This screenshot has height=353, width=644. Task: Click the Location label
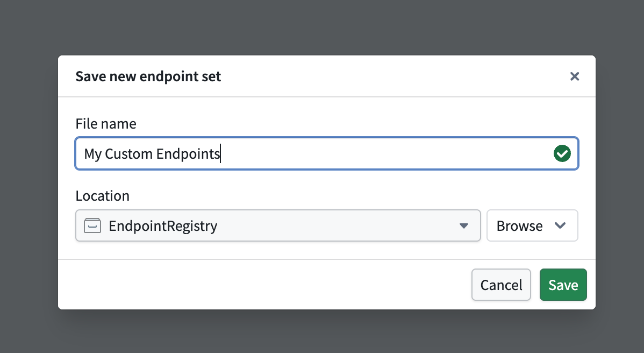[x=102, y=195]
